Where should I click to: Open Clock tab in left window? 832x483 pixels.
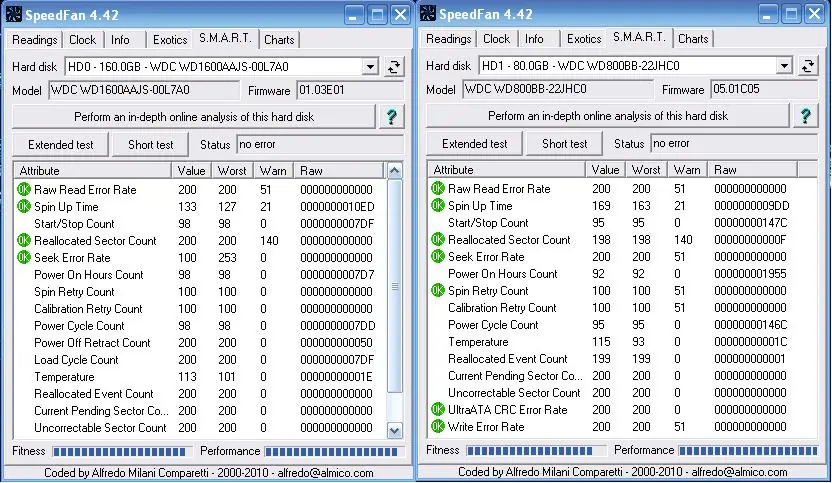pyautogui.click(x=83, y=40)
